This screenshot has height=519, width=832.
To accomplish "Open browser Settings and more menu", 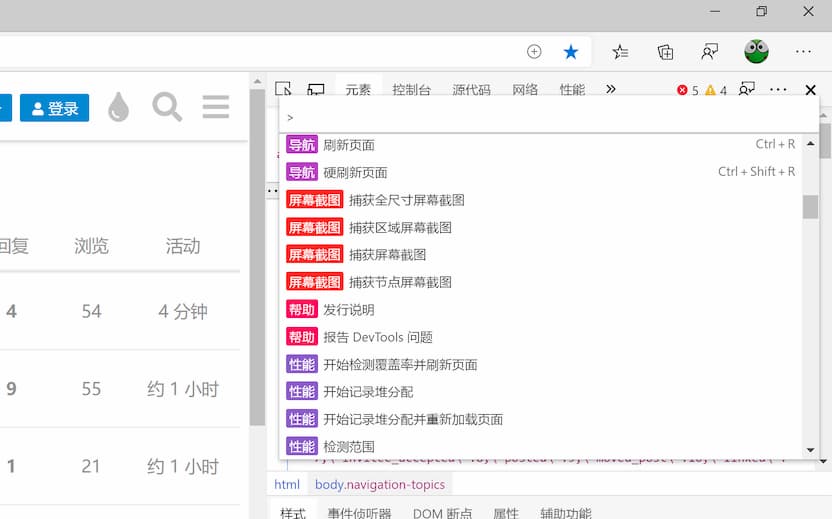I will pyautogui.click(x=803, y=52).
